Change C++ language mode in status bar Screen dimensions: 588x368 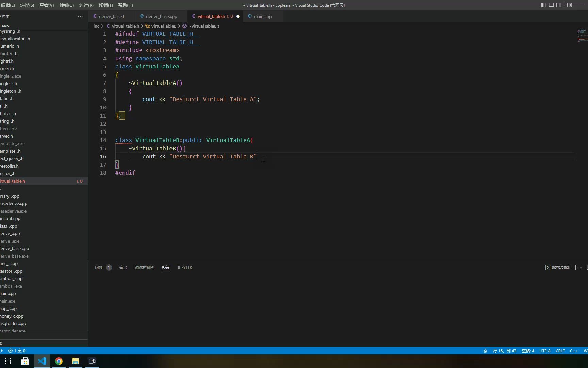[574, 351]
